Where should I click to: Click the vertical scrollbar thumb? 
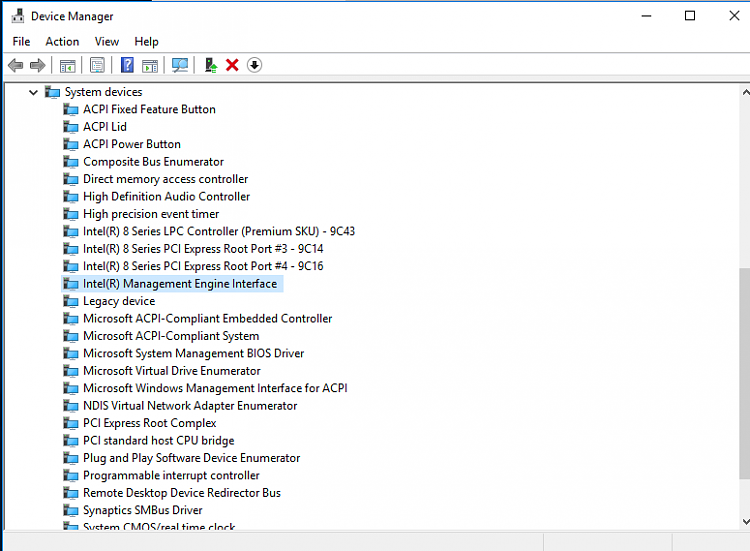pos(744,373)
